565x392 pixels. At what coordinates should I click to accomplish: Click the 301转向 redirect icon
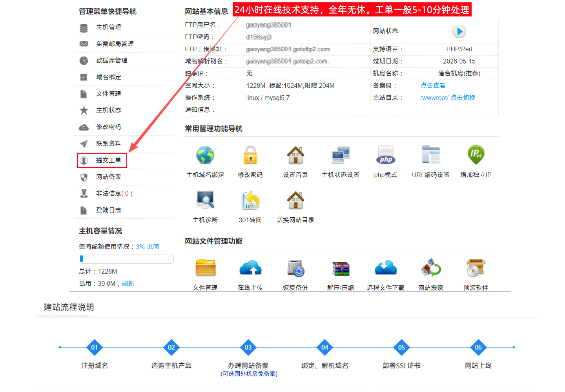pyautogui.click(x=250, y=200)
